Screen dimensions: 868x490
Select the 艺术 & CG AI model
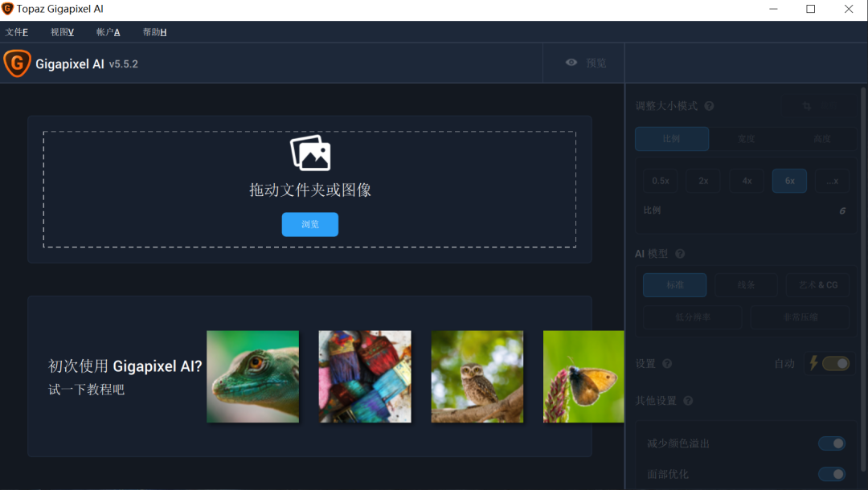pos(817,285)
